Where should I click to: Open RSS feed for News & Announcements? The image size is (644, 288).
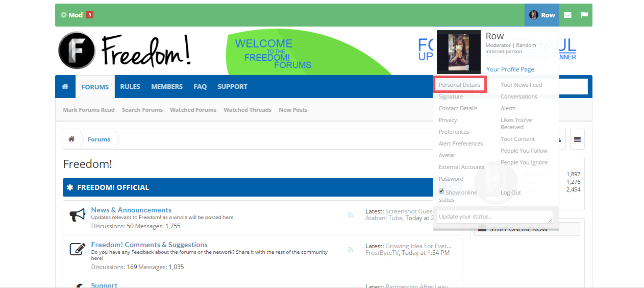click(x=351, y=215)
